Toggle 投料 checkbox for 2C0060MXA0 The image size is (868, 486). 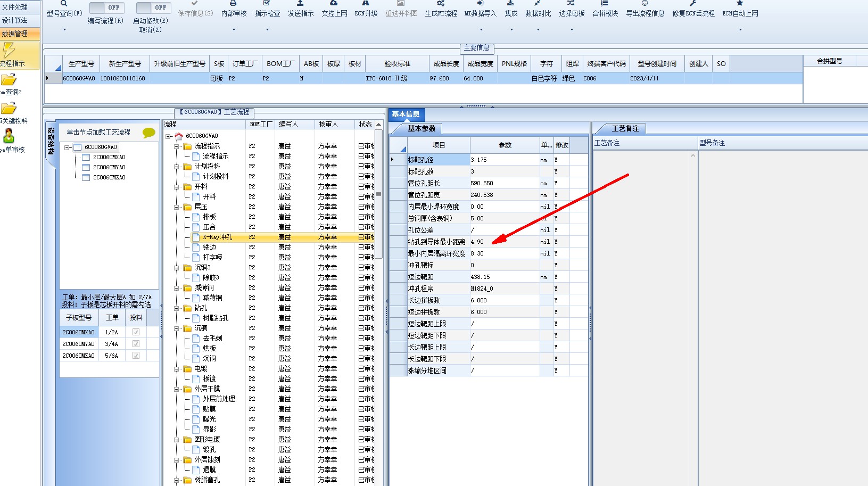[136, 332]
